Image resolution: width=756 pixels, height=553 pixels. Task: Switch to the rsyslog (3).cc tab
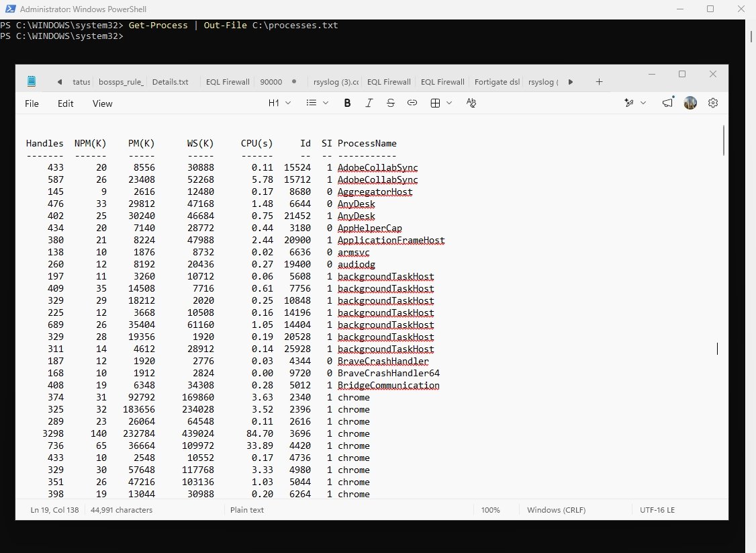coord(336,82)
